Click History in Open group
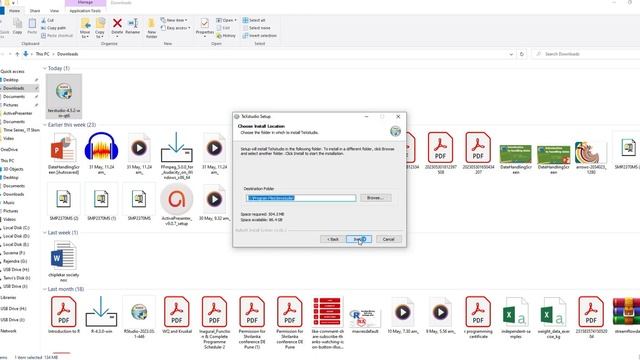This screenshot has height=360, width=640. pos(226,36)
